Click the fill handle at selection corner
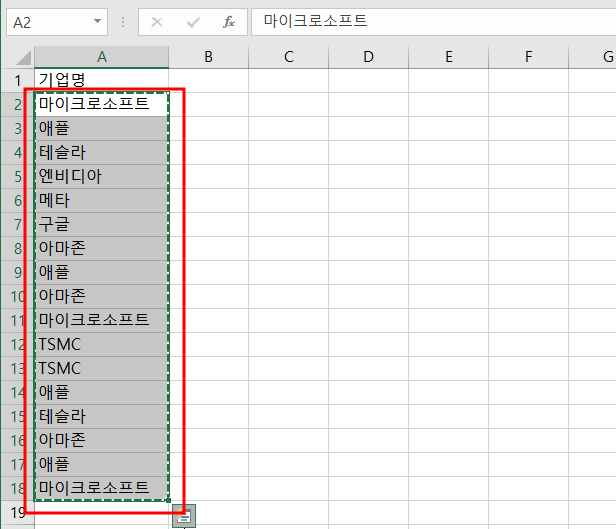Viewport: 616px width, 529px height. click(x=169, y=500)
